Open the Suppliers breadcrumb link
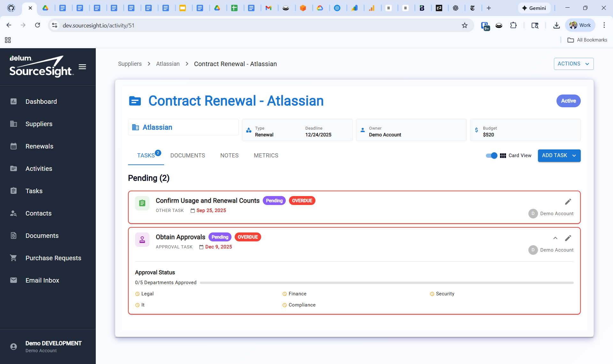Viewport: 613px width, 364px height. (130, 64)
